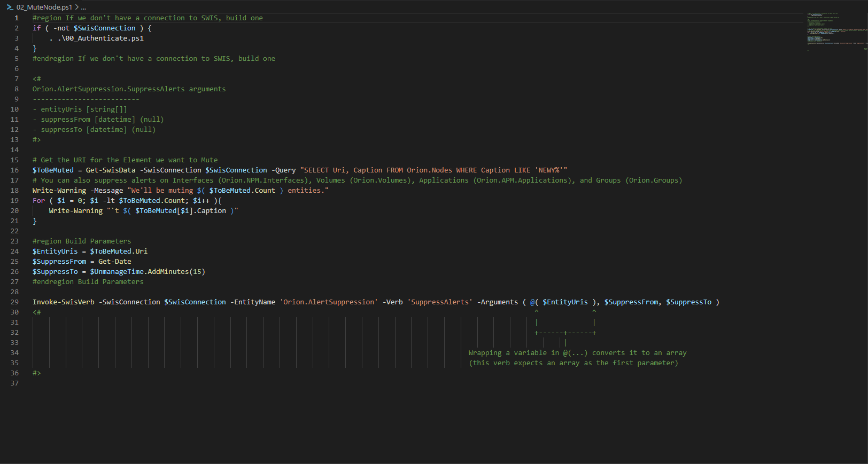Screen dimensions: 868x464
Task: Select line number 1 in the gutter
Action: (x=17, y=18)
